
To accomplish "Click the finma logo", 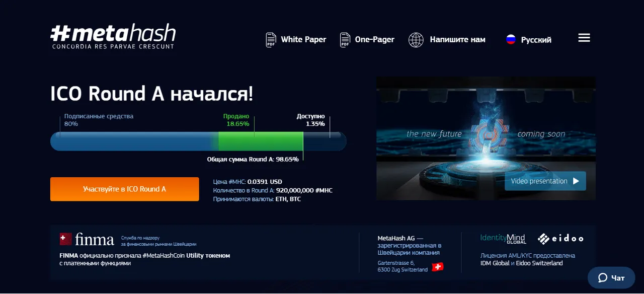I will pyautogui.click(x=87, y=239).
